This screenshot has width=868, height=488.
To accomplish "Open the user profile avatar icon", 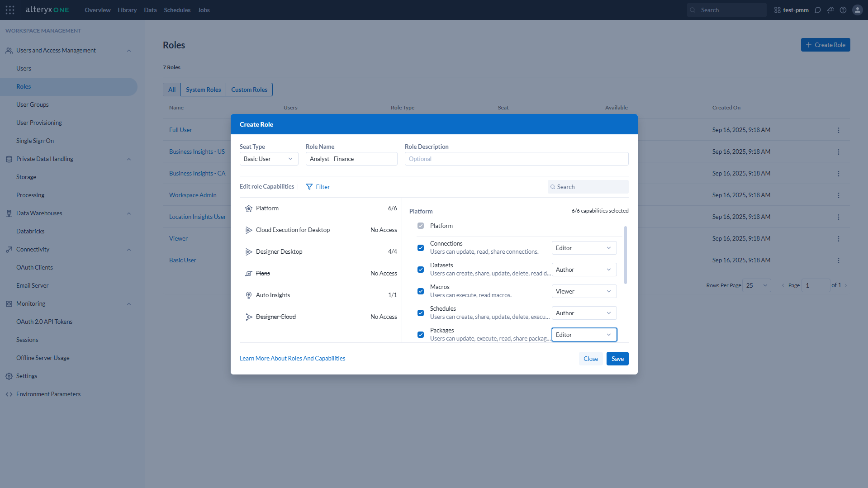I will tap(858, 10).
